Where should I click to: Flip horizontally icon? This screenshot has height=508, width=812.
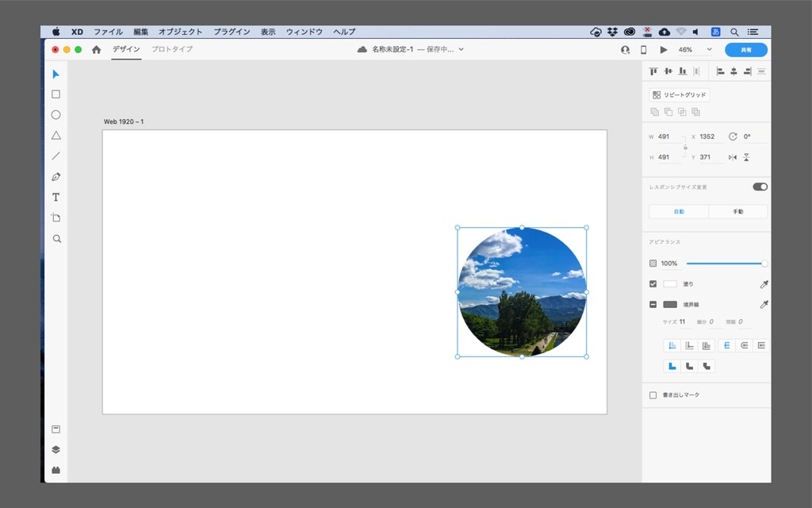click(732, 157)
